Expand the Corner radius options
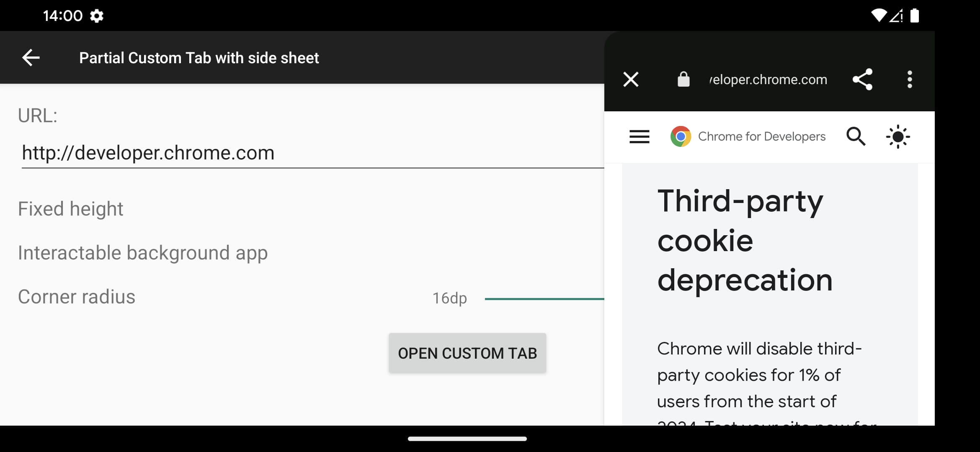 tap(76, 297)
